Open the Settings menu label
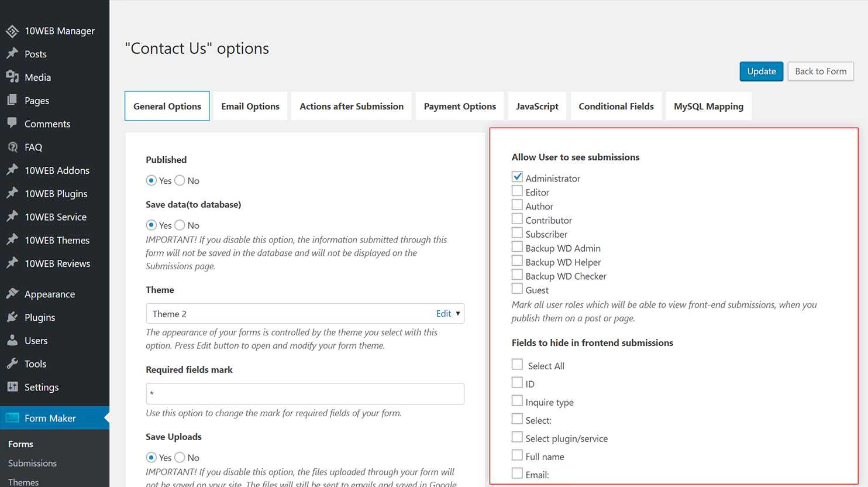This screenshot has height=487, width=868. click(x=42, y=387)
